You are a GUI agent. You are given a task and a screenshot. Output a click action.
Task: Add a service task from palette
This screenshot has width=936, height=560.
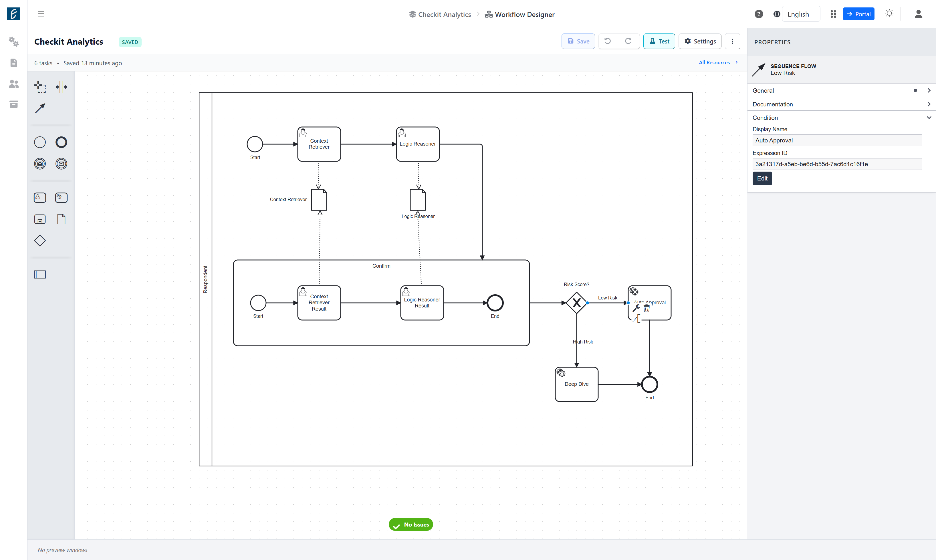pos(61,198)
